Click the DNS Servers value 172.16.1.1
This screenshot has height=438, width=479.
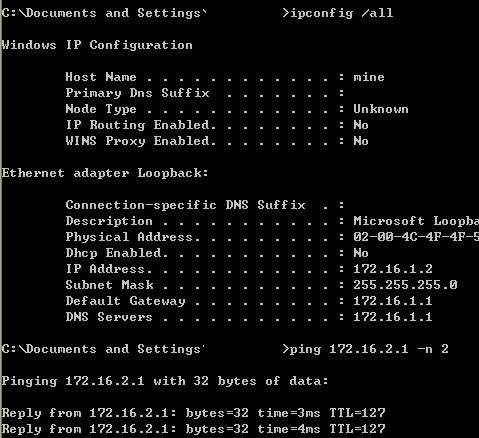(393, 317)
